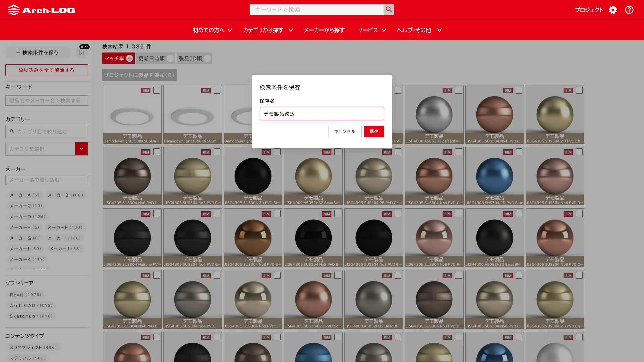Click the BIM badge on JISH4000 A5052H32 BeadBl silver sphere
Screen dimensions: 644x362
[447, 90]
